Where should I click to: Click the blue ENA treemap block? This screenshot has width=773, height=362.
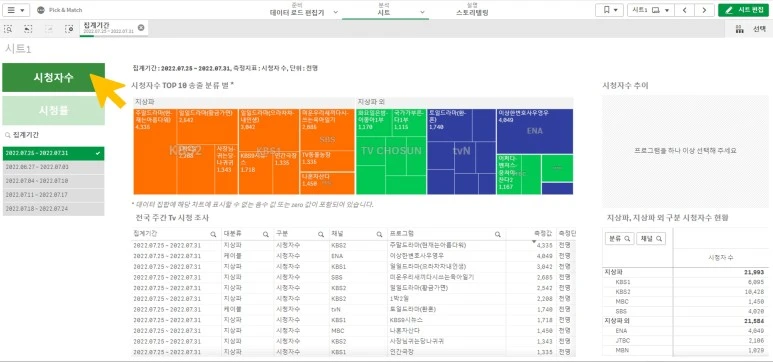(x=534, y=131)
